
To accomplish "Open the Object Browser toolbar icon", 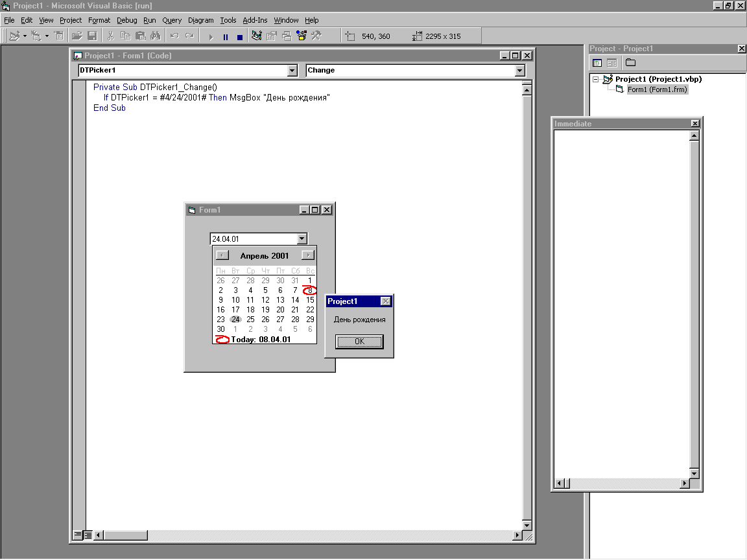I will [301, 36].
